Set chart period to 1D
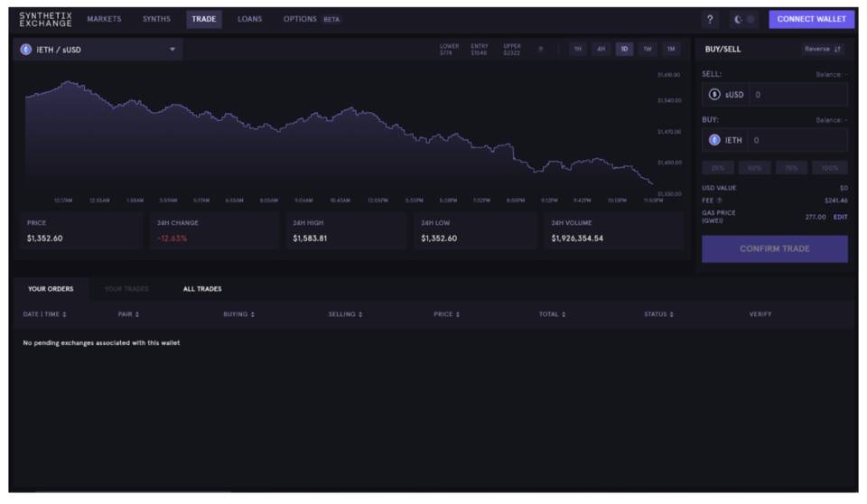The image size is (867, 504). pyautogui.click(x=624, y=50)
